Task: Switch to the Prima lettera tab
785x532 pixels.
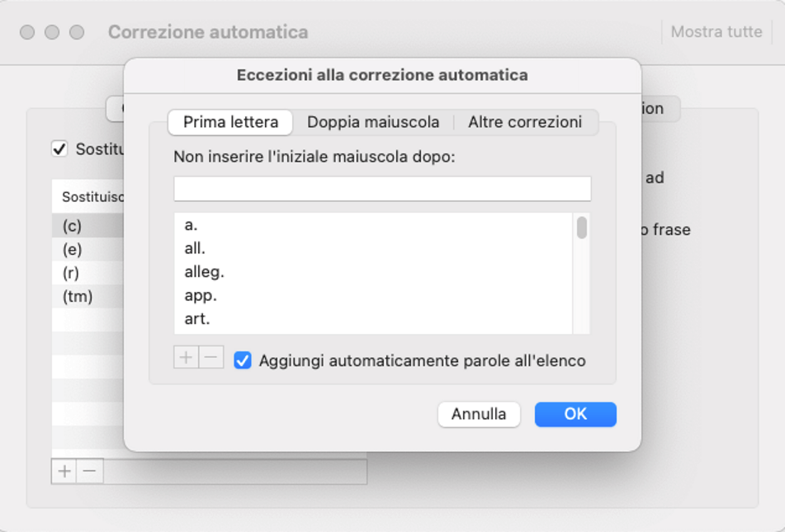Action: tap(230, 122)
